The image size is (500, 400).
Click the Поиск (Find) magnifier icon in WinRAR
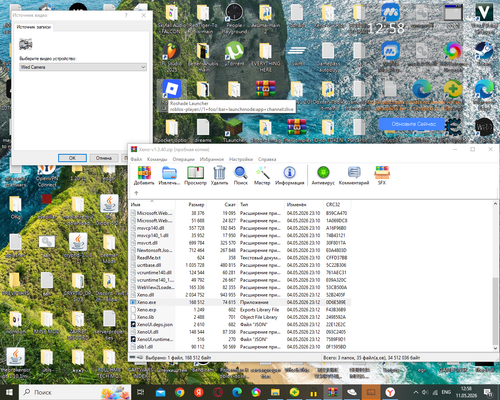tap(241, 176)
